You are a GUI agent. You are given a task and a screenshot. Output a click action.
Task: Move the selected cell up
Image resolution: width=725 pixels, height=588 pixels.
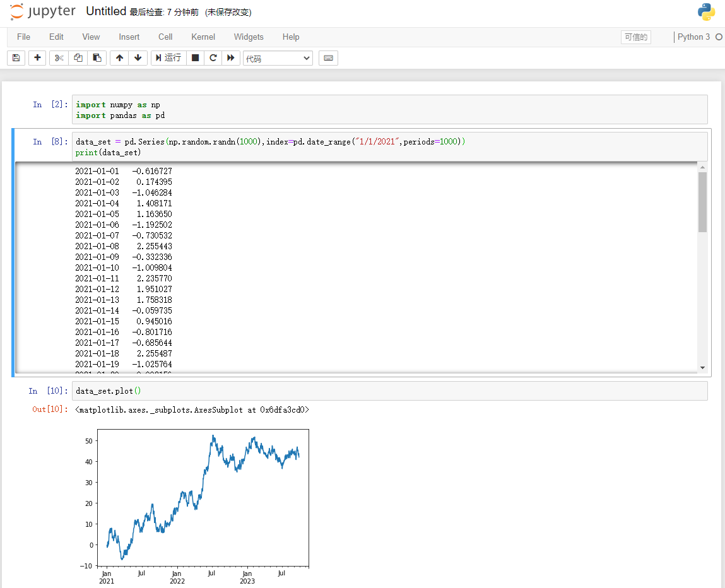point(119,57)
